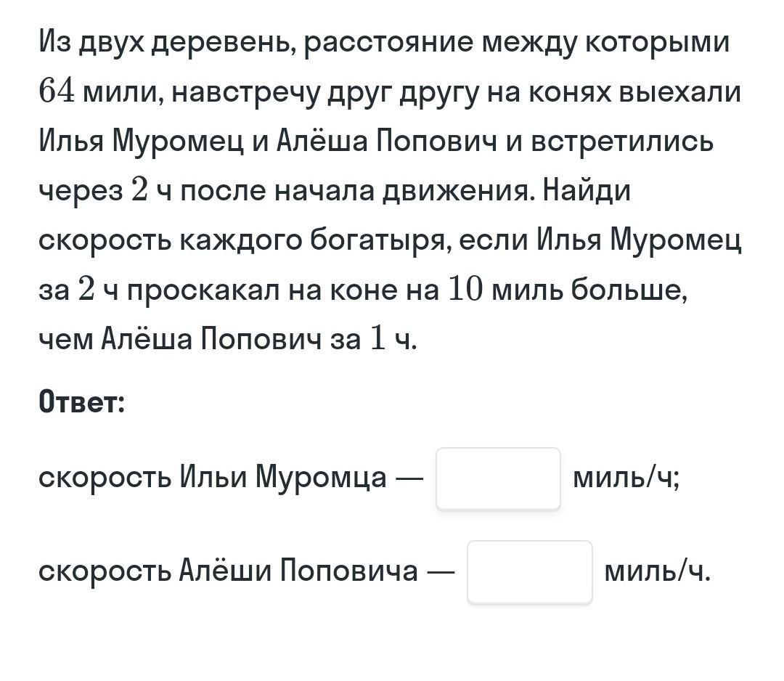Click the number 10 in the problem
Viewport: 784px width, 681px height.
[x=465, y=290]
